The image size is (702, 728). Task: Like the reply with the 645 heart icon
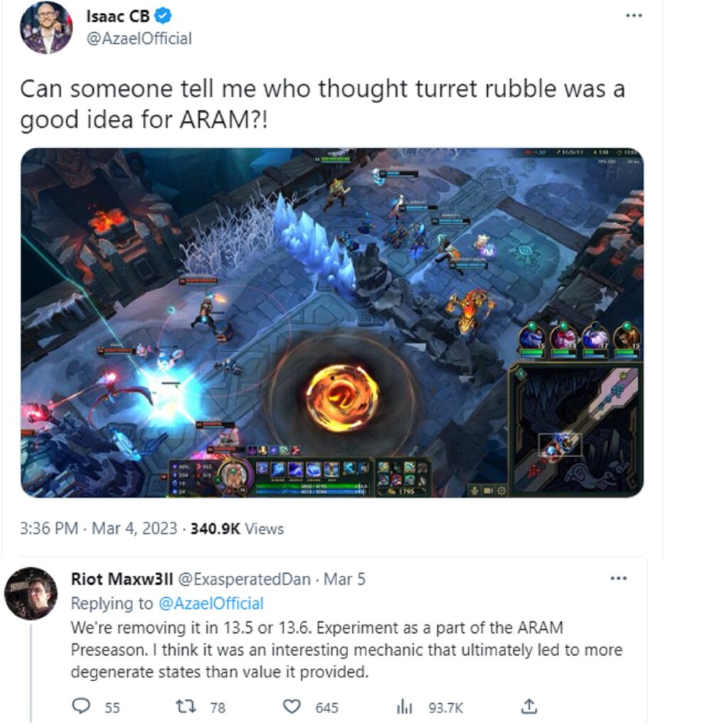(292, 707)
